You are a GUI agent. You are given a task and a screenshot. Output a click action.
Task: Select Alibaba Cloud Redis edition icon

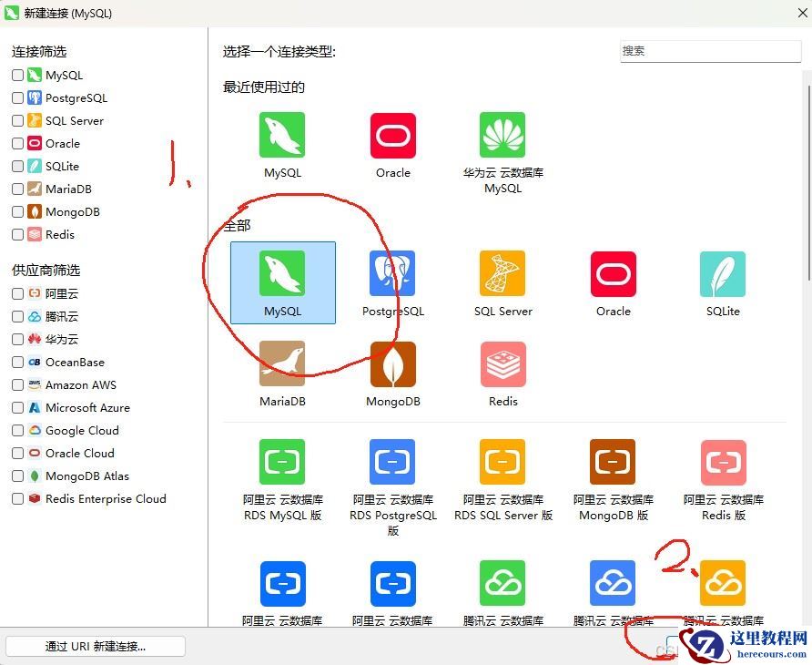click(x=724, y=462)
